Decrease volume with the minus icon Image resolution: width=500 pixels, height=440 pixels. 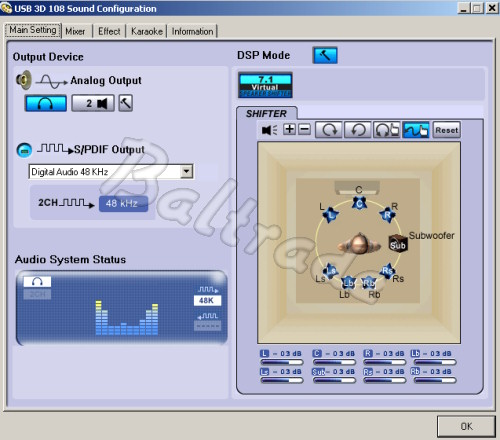click(304, 129)
